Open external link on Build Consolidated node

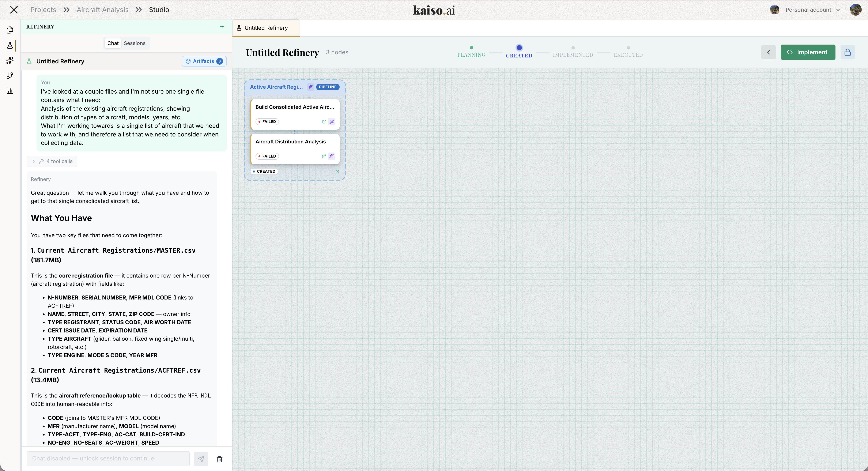324,122
